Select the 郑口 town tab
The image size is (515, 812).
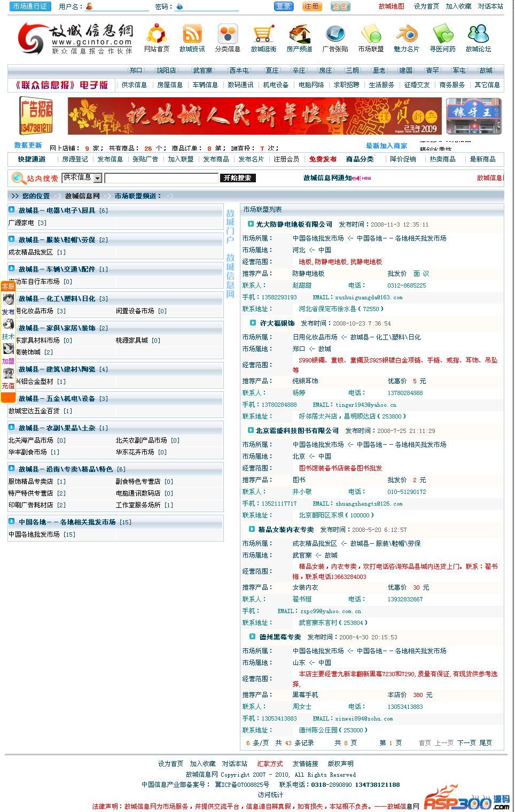tap(136, 70)
